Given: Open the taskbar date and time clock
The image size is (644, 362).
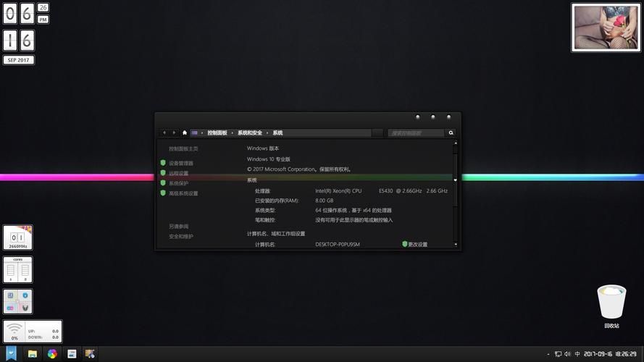Looking at the screenshot, I should pyautogui.click(x=610, y=354).
